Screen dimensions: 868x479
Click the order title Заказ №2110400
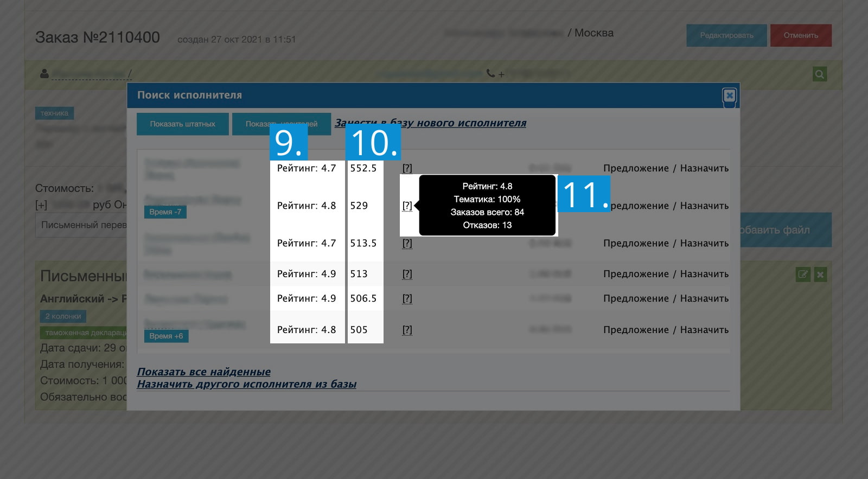point(98,37)
